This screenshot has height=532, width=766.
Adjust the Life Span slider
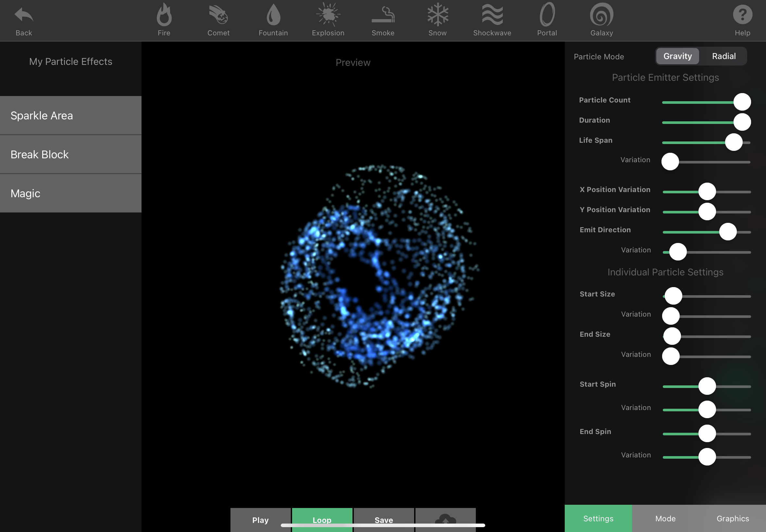tap(734, 142)
